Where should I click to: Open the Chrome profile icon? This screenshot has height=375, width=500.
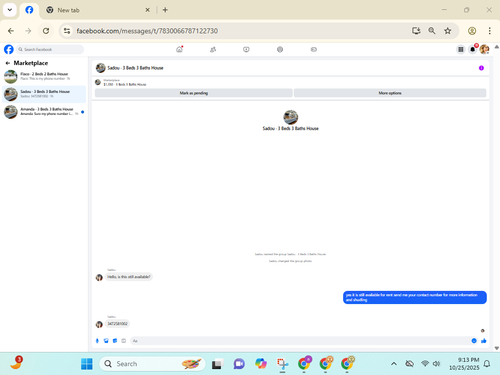[472, 31]
